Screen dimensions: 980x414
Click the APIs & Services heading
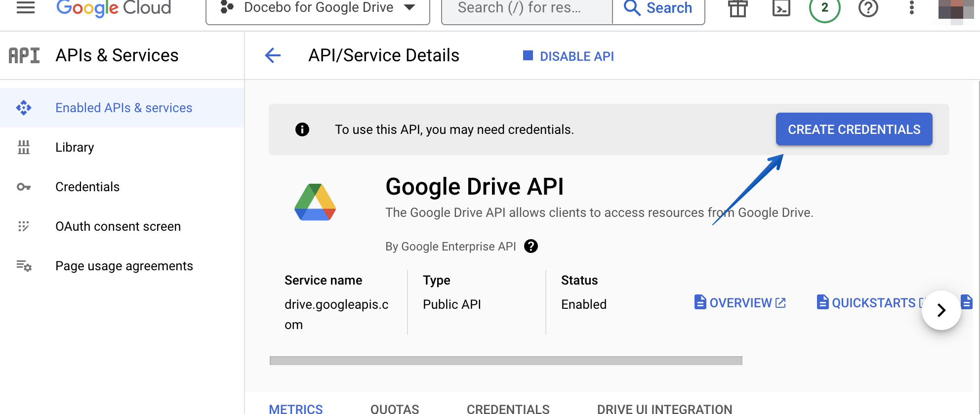117,55
